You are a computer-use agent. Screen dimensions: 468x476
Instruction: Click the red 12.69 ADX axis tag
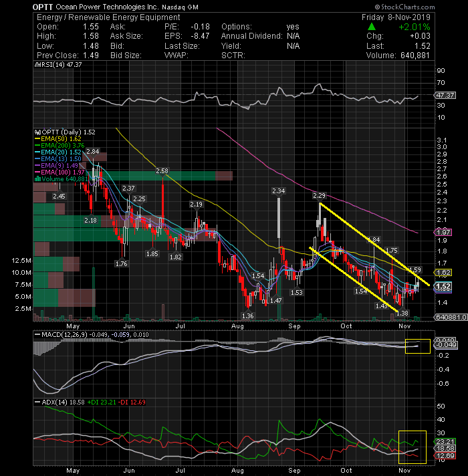point(445,455)
